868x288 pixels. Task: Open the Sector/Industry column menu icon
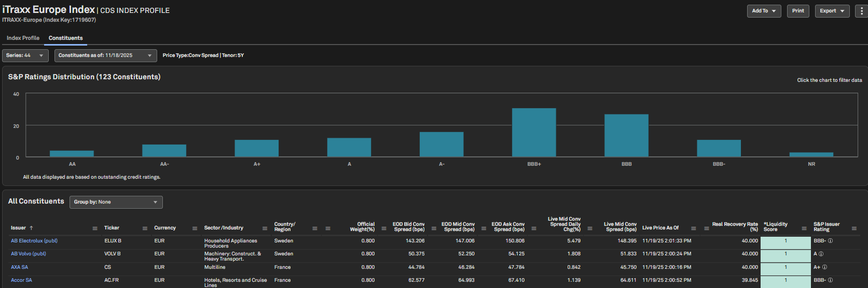point(265,228)
